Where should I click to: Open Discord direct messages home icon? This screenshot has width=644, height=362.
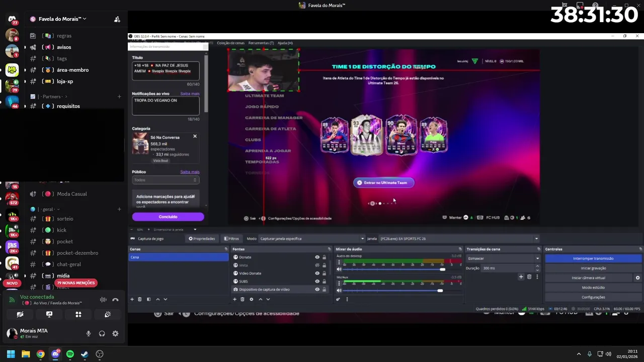(x=12, y=19)
